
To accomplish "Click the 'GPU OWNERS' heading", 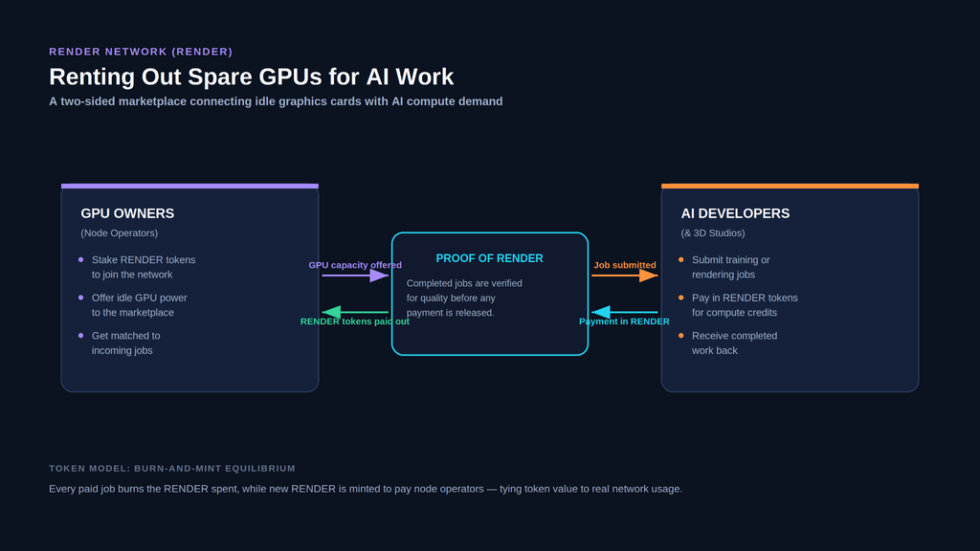I will point(127,213).
